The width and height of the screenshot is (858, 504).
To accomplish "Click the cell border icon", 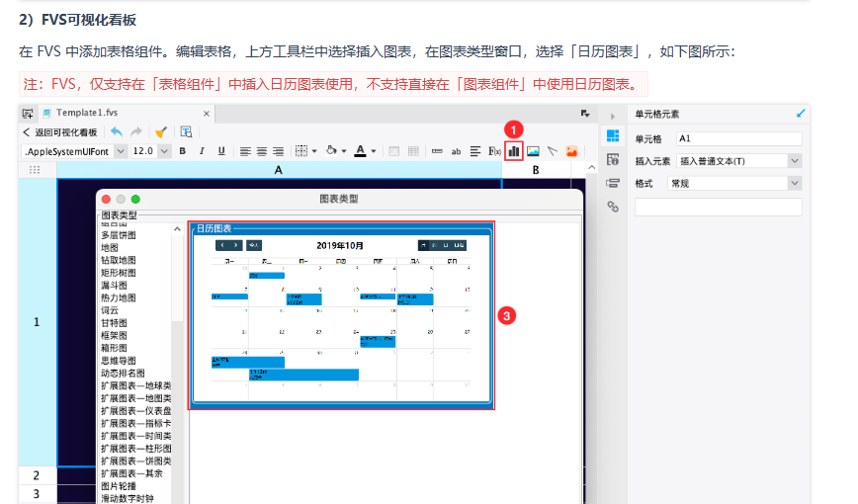I will click(x=300, y=151).
